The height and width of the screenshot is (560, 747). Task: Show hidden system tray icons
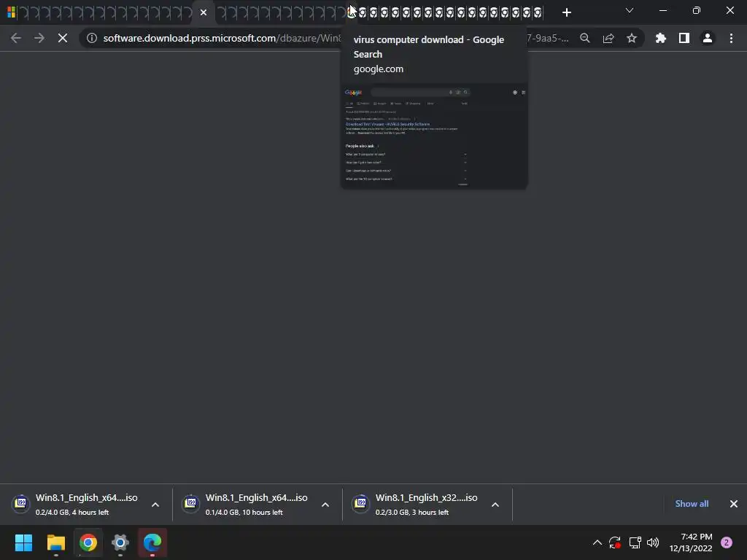tap(597, 542)
